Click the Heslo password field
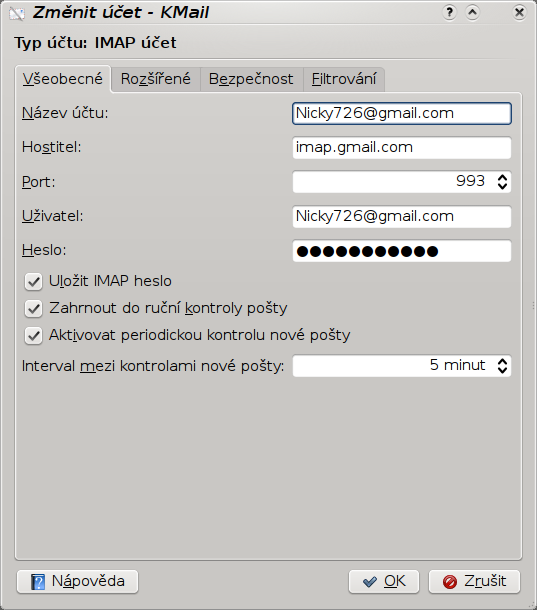The image size is (537, 610). coord(402,251)
